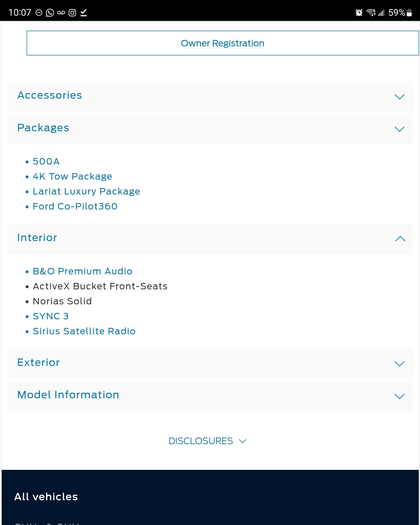The height and width of the screenshot is (525, 420).
Task: Open the Sirius Satellite Radio link
Action: (x=84, y=331)
